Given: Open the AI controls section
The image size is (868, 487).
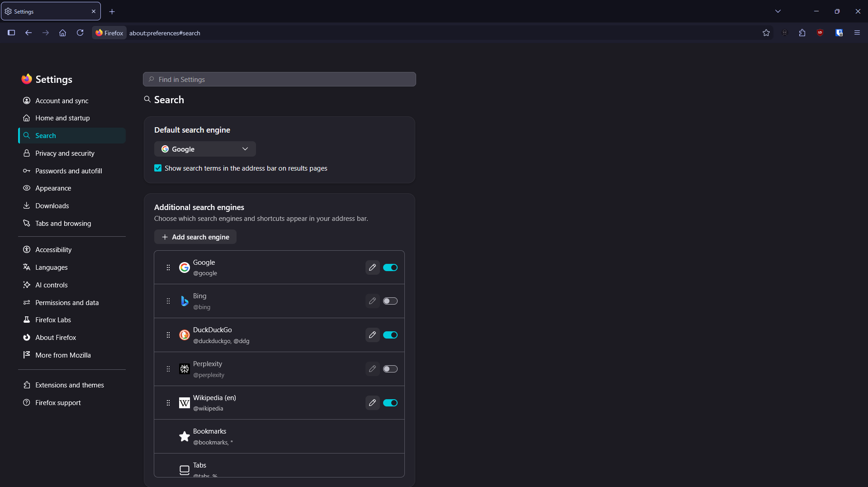Looking at the screenshot, I should click(72, 285).
